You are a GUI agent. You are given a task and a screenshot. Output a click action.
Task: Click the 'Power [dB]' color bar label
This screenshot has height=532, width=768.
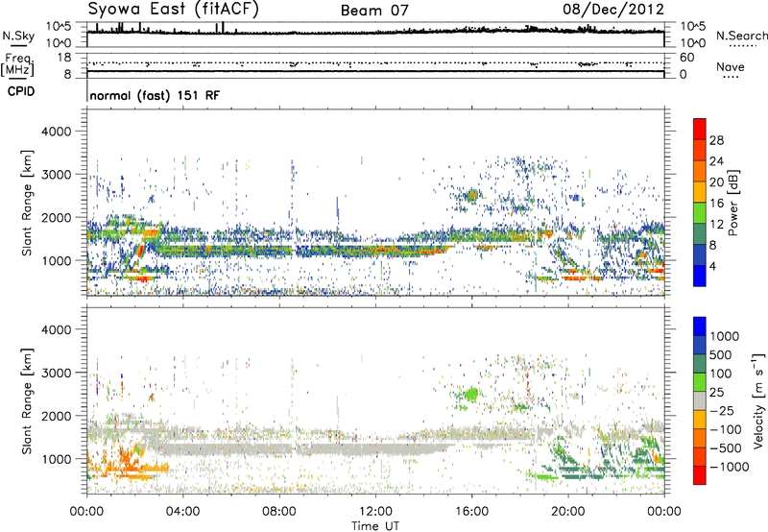click(732, 203)
